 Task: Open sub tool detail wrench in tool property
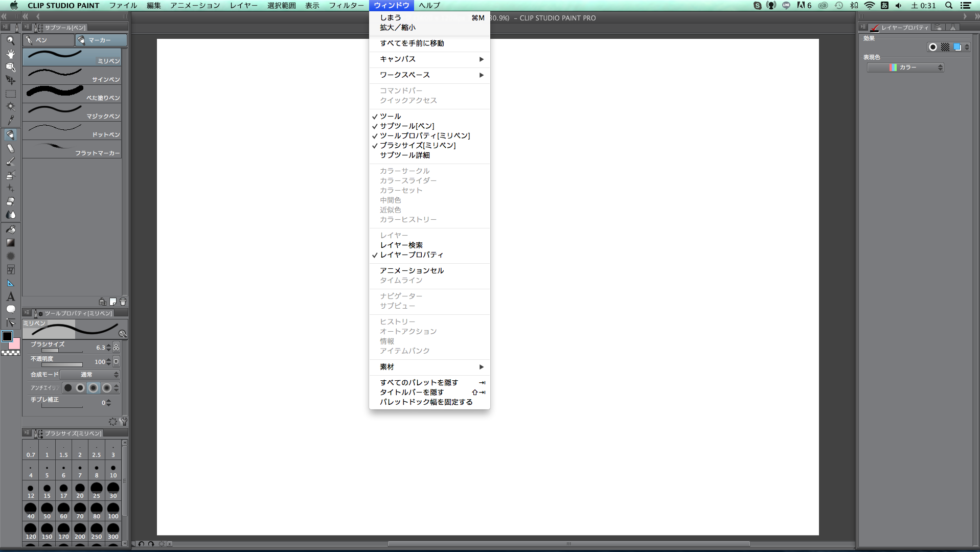(123, 422)
